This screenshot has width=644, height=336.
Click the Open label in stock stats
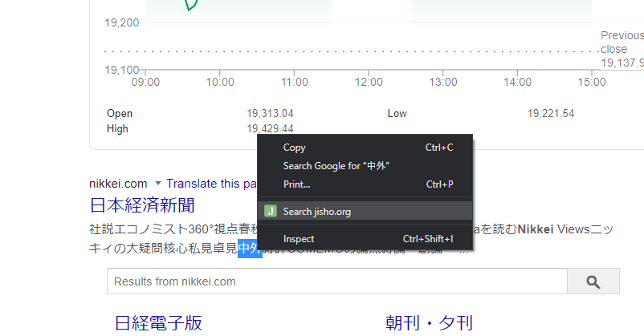click(120, 114)
